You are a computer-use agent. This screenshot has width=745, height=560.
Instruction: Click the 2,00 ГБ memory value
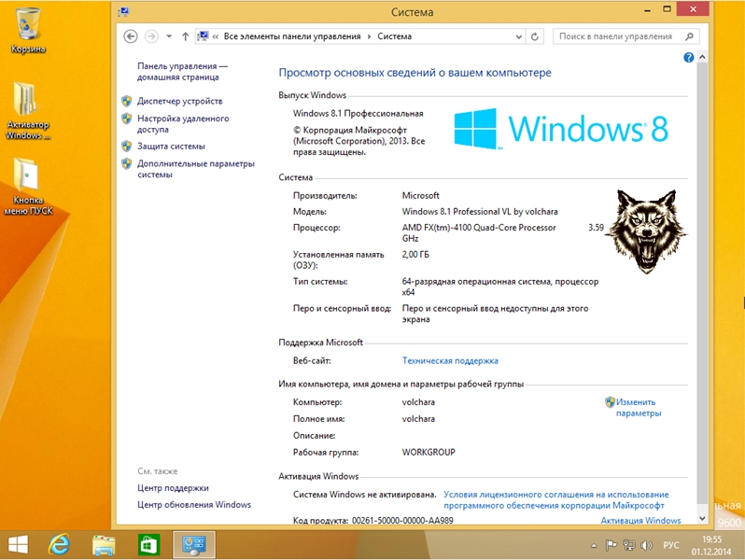[x=415, y=255]
